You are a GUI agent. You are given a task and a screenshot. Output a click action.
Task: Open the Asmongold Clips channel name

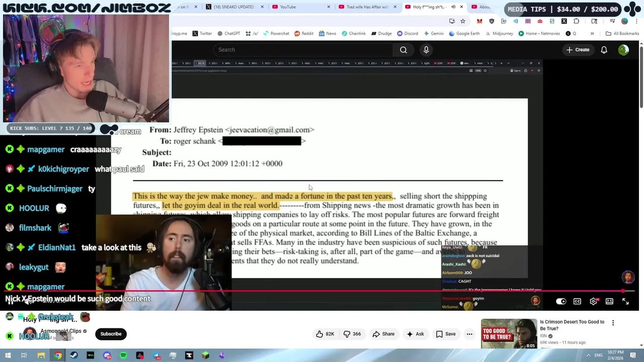pyautogui.click(x=61, y=331)
